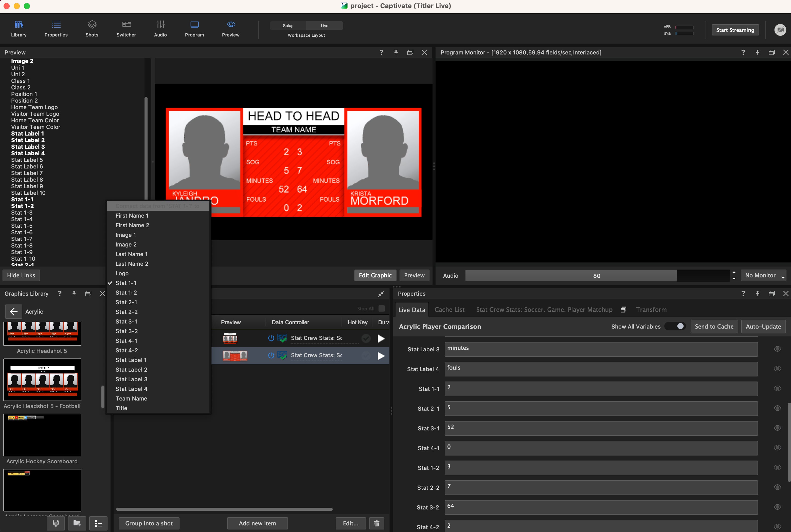Switch to the Transform tab
791x532 pixels.
click(x=651, y=309)
